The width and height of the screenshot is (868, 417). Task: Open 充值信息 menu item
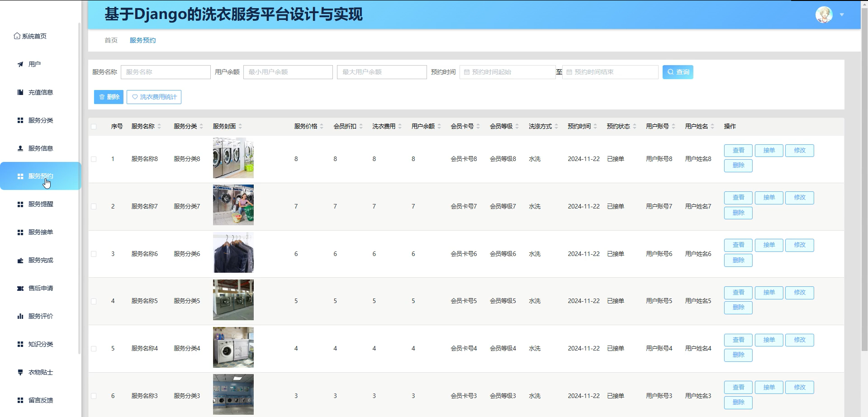[x=40, y=92]
